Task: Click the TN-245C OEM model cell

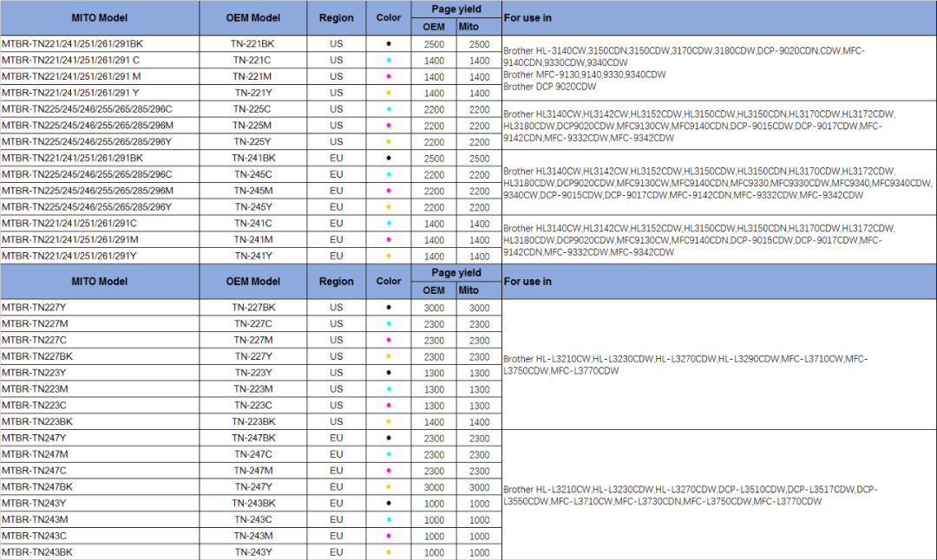Action: [x=252, y=174]
